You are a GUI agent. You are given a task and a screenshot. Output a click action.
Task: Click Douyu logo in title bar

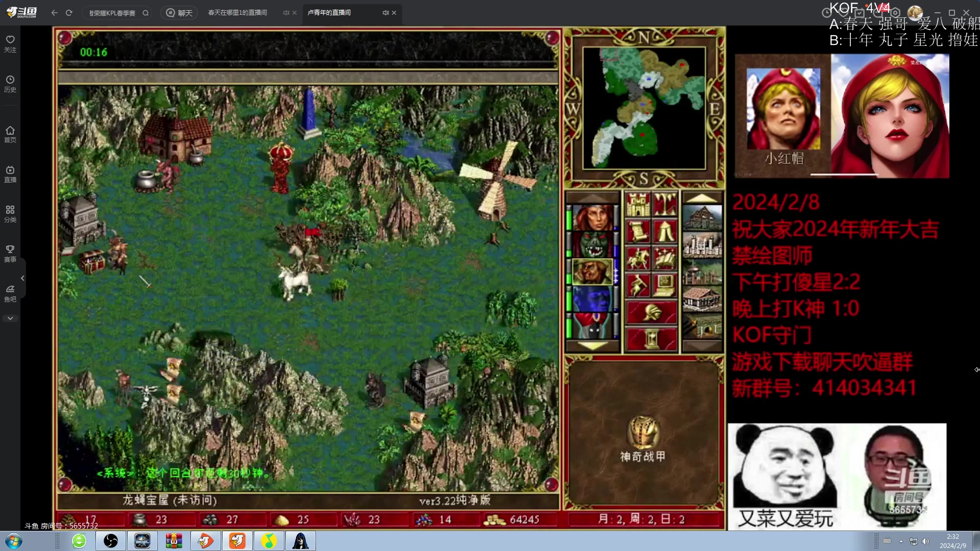coord(21,13)
